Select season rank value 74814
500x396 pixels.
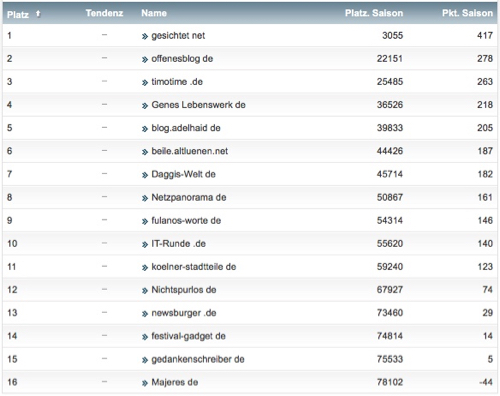390,336
